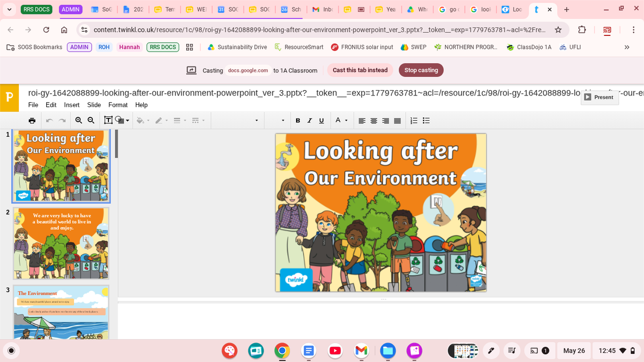
Task: Open the text color A dropdown
Action: pyautogui.click(x=340, y=121)
